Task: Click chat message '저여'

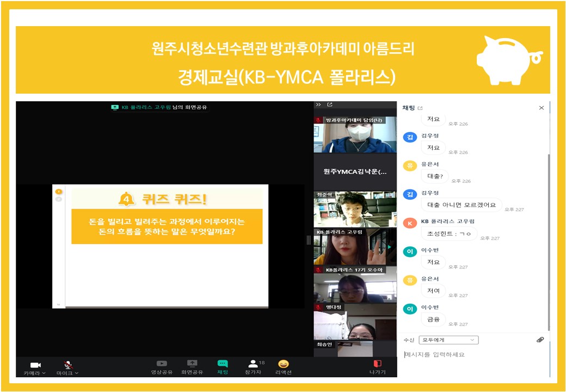Action: pyautogui.click(x=433, y=291)
